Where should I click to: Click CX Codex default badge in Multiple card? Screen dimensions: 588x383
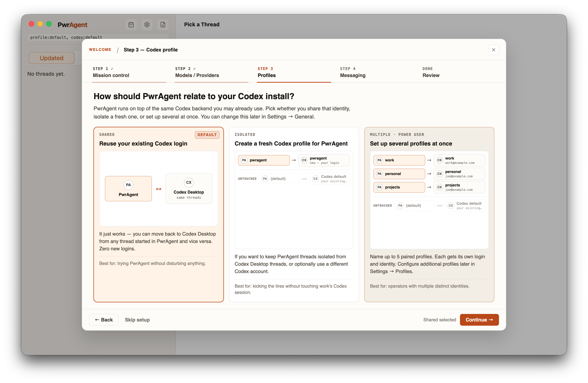[x=451, y=206]
